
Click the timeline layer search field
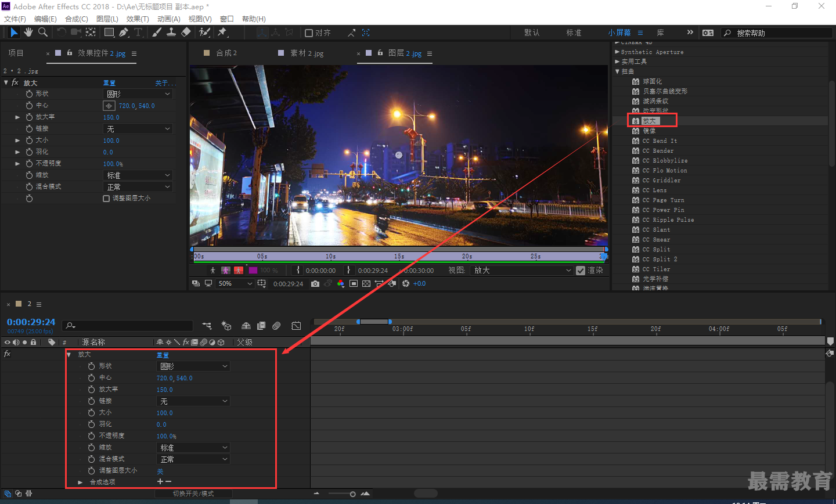click(128, 326)
